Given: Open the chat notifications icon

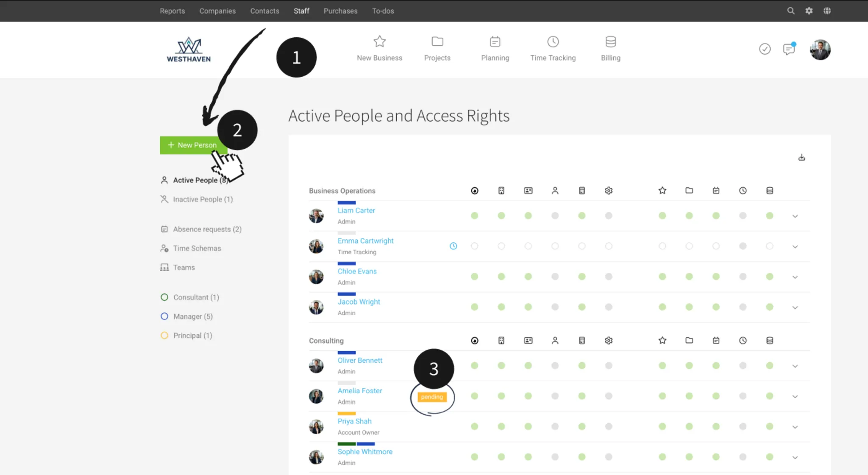Looking at the screenshot, I should point(789,49).
